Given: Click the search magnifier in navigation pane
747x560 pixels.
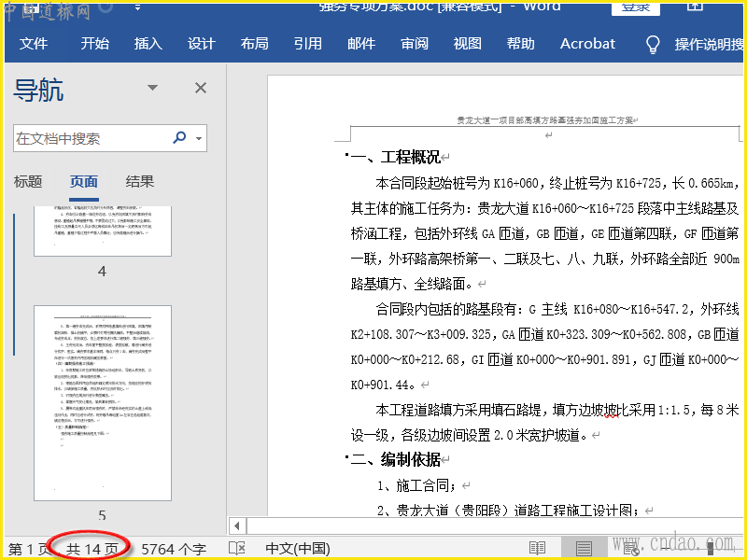Looking at the screenshot, I should (x=180, y=138).
